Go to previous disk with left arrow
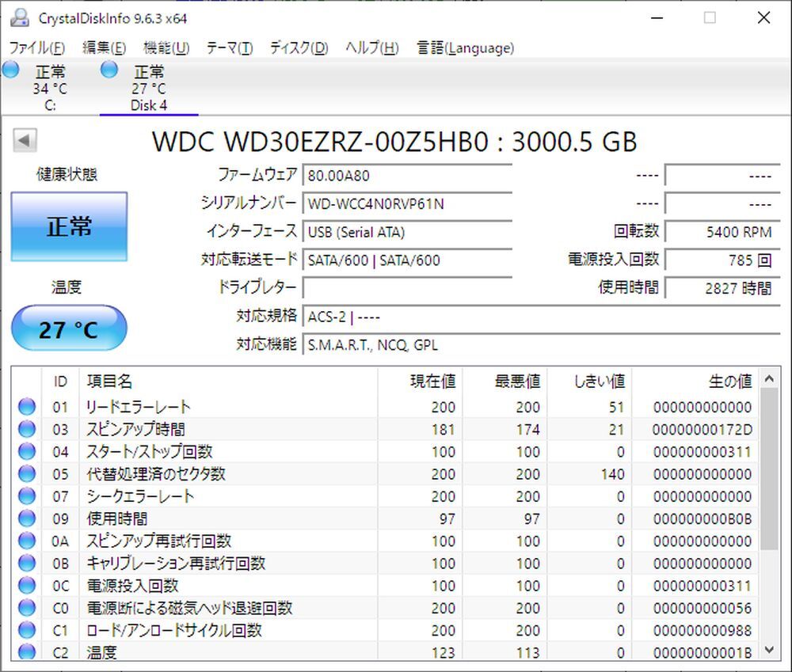 pyautogui.click(x=25, y=140)
